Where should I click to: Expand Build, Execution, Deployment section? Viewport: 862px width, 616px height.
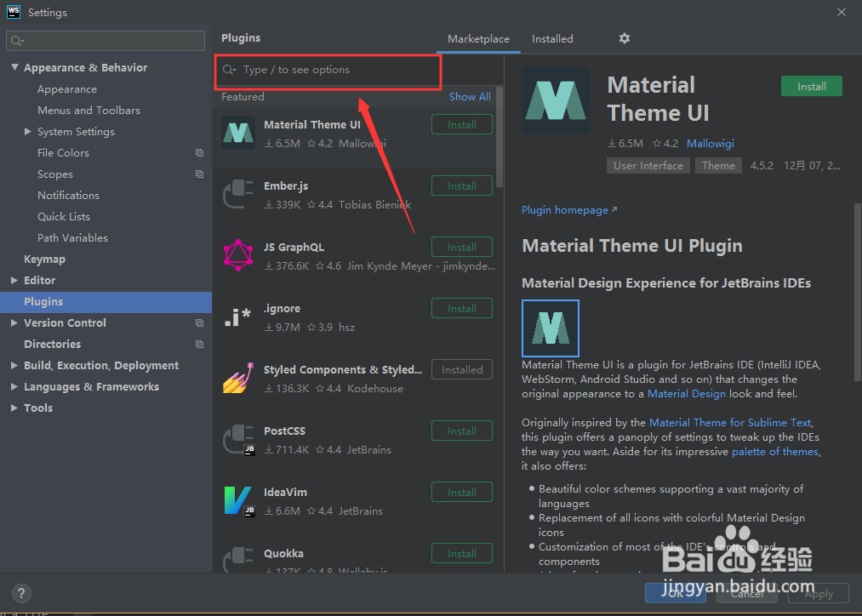14,365
